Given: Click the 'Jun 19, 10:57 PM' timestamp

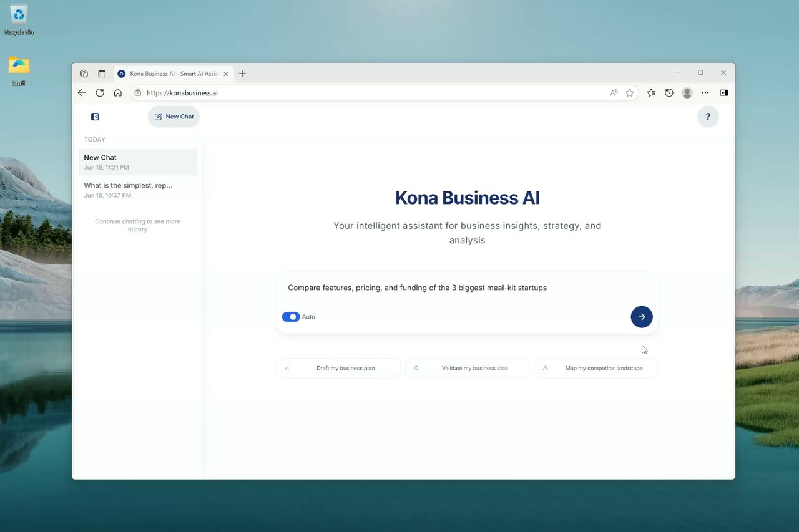Looking at the screenshot, I should [107, 196].
